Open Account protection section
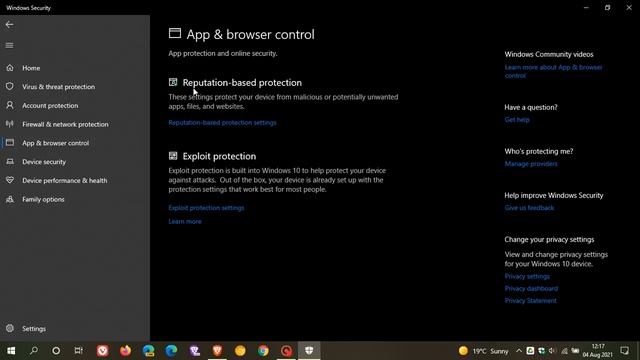640x360 pixels. coord(50,106)
